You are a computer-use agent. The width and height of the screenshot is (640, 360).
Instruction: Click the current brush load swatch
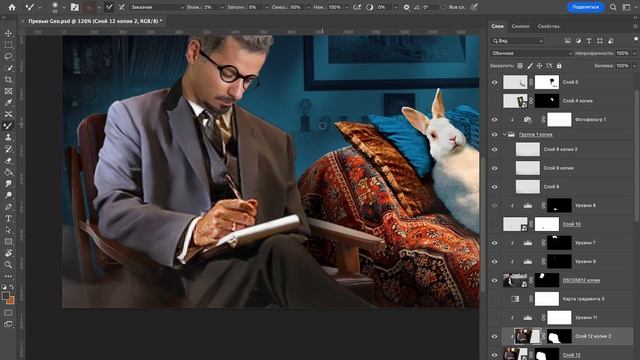point(90,7)
